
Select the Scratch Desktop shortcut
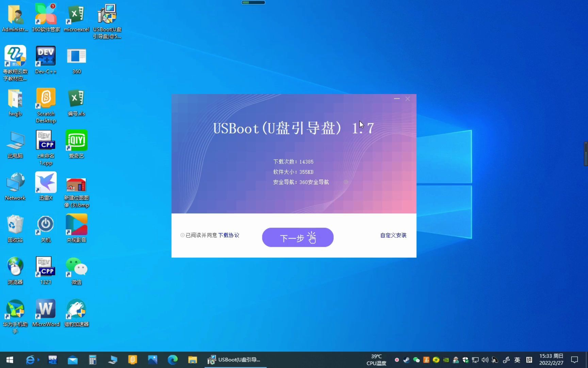[x=46, y=106]
